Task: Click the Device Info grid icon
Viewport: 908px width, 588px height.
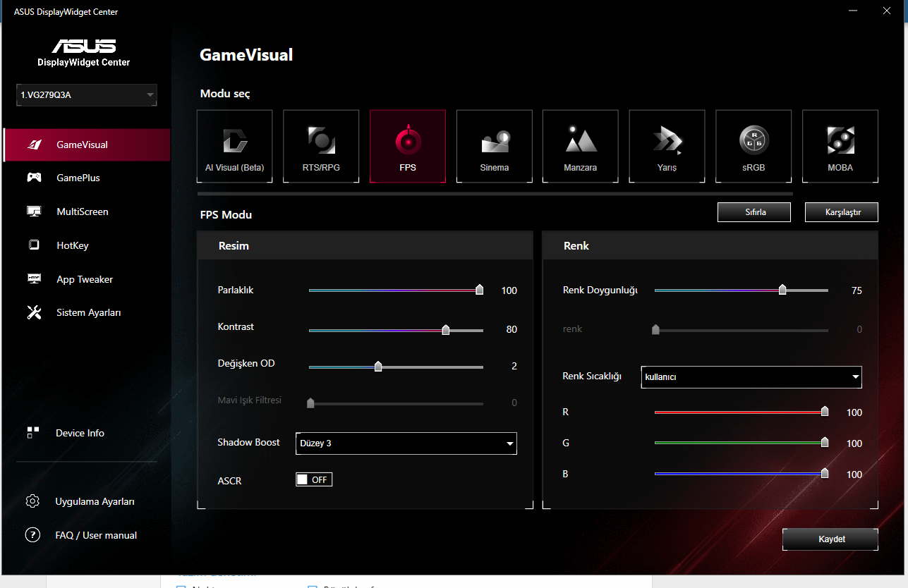Action: [x=33, y=433]
